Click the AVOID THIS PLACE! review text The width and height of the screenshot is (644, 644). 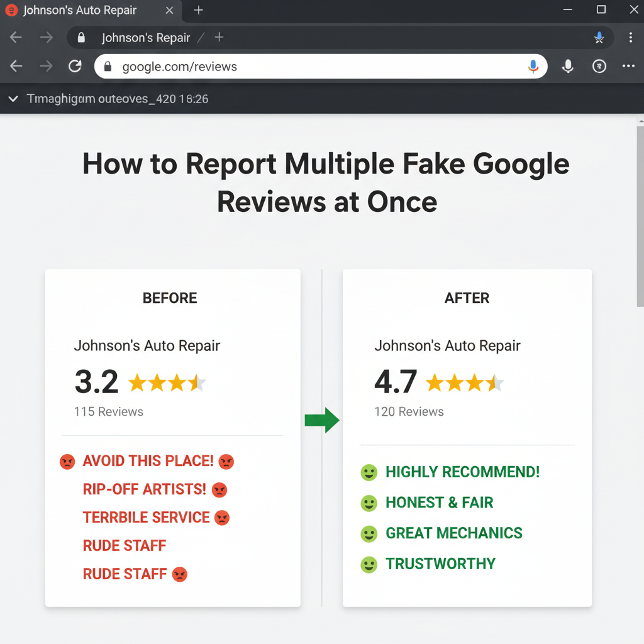click(148, 461)
